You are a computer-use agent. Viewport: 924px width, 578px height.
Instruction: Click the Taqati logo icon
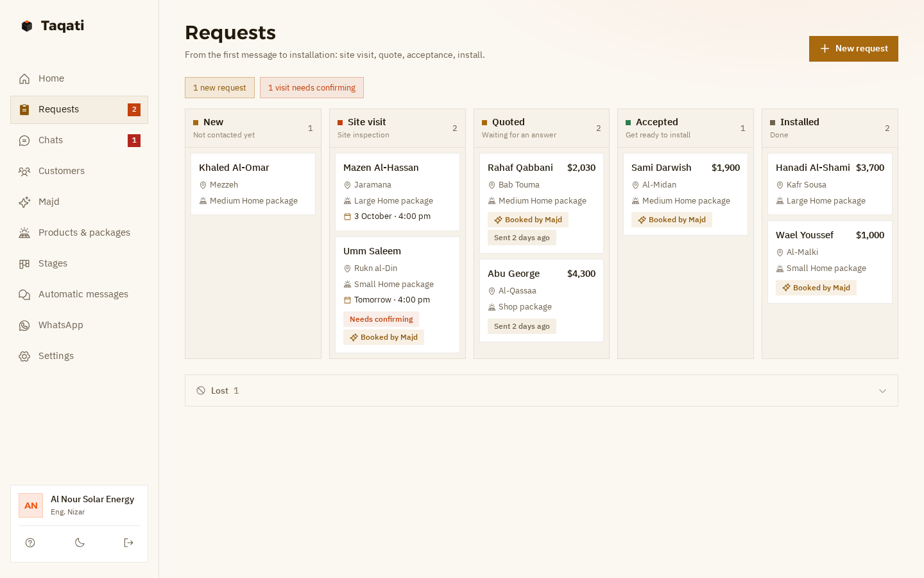coord(27,26)
